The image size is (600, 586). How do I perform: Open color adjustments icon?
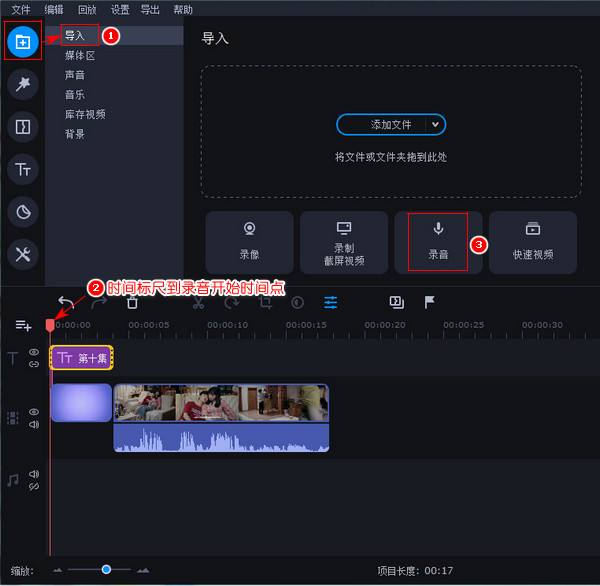(x=297, y=302)
